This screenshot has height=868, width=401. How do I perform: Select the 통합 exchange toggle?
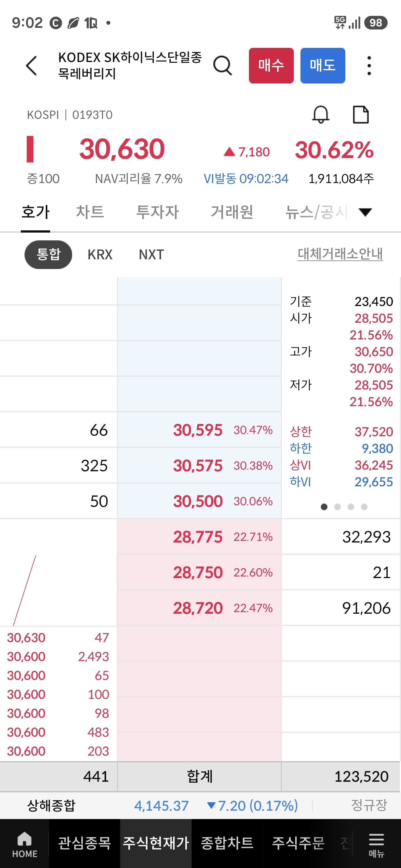click(x=48, y=254)
